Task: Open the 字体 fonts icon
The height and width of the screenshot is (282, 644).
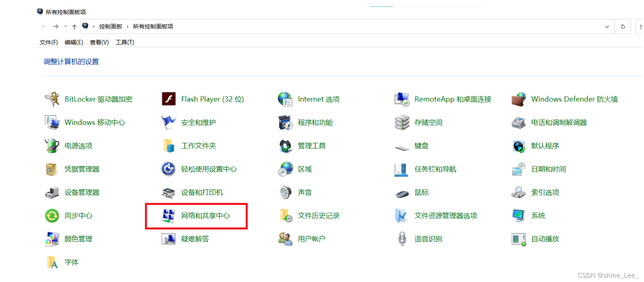Action: [52, 262]
